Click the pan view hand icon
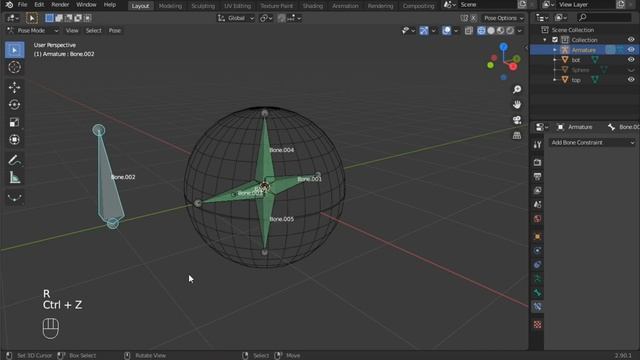 point(517,104)
